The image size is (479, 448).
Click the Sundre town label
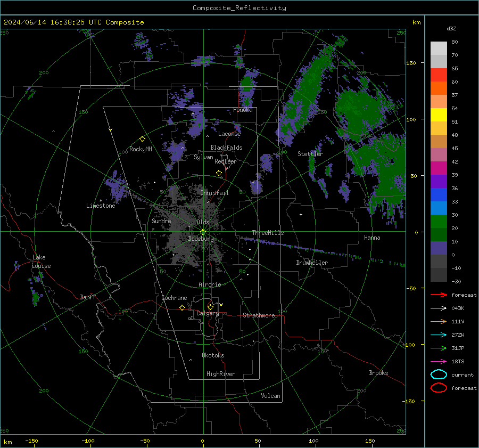(161, 221)
